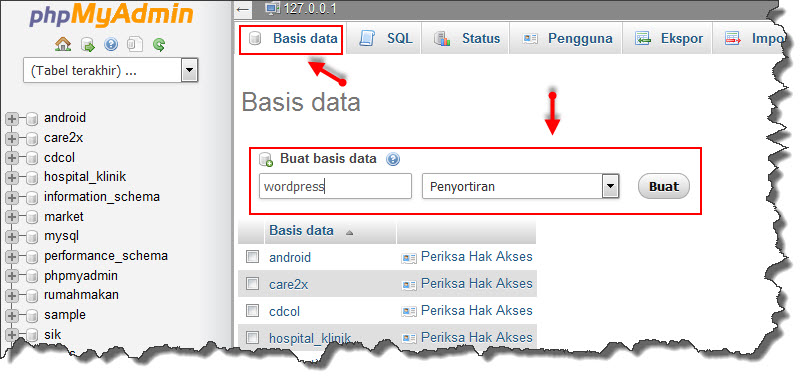Open the android database link in table
This screenshot has width=811, height=383.
click(290, 257)
